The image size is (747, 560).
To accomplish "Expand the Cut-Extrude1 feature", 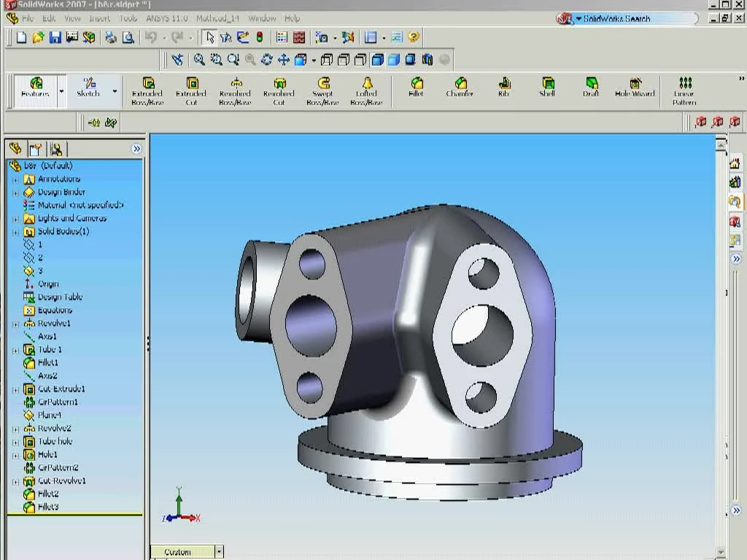I will 15,389.
